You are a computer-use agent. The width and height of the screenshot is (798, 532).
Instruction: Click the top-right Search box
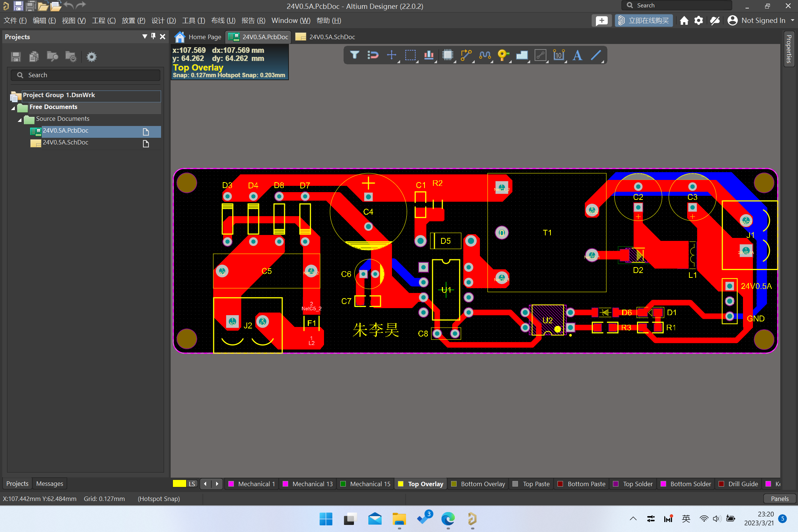[x=676, y=6]
